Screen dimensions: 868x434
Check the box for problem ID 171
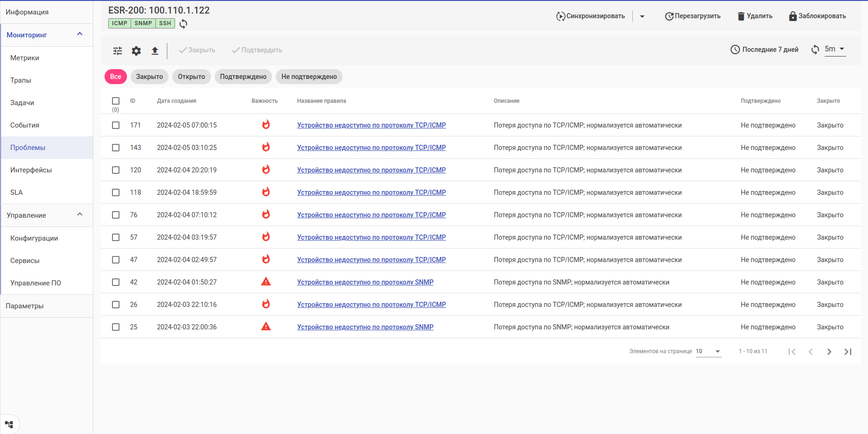click(116, 125)
